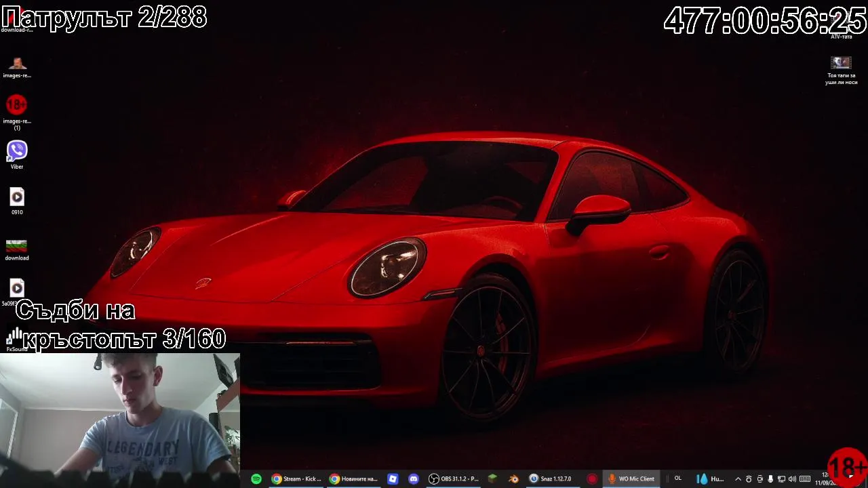Screen dimensions: 868x488
Task: Click the round tray icon after the chevron
Action: pyautogui.click(x=749, y=479)
